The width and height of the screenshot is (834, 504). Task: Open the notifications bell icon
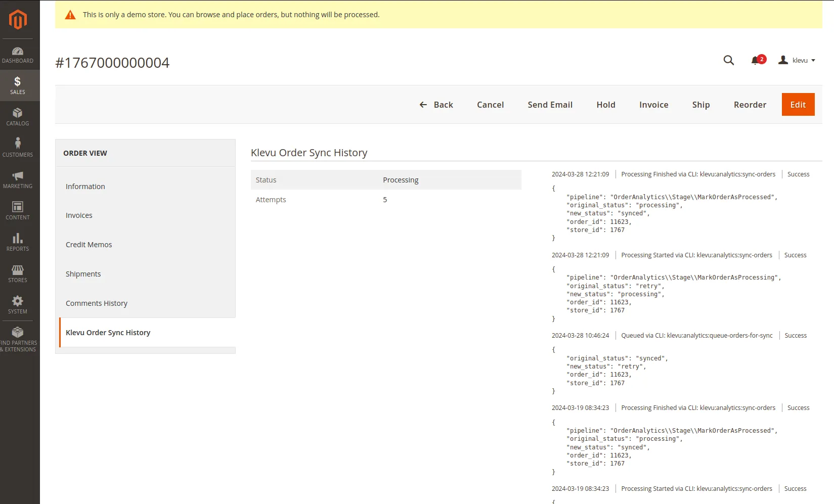click(x=756, y=61)
